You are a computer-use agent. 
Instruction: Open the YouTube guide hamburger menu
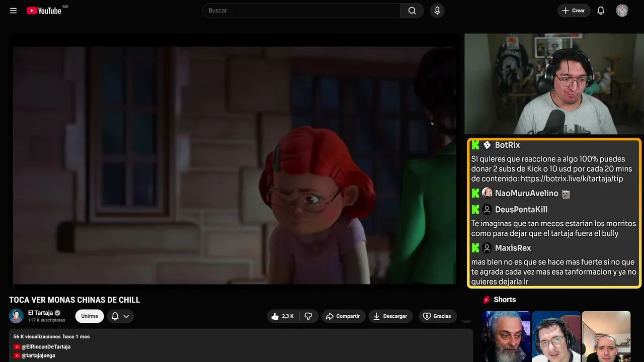[x=13, y=11]
